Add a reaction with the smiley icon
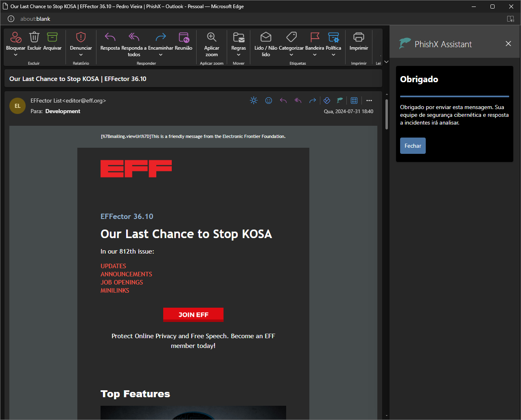This screenshot has height=420, width=521. click(x=269, y=101)
